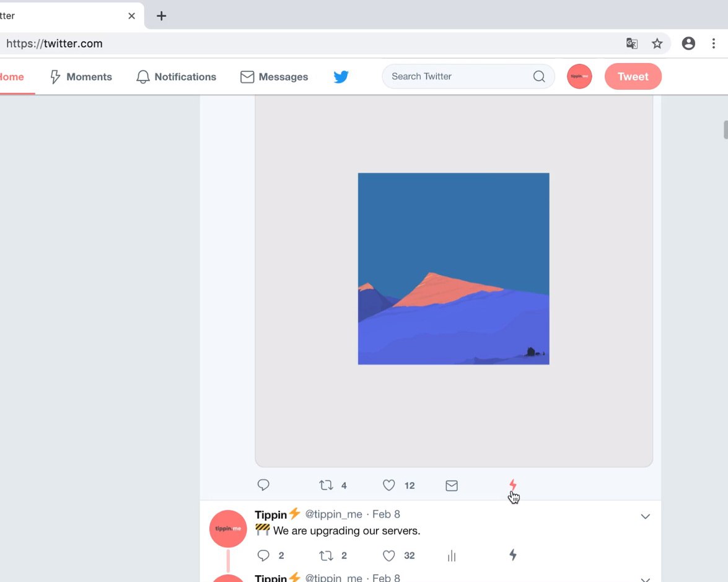The width and height of the screenshot is (728, 582).
Task: Click the blue Twitter bird logo
Action: coord(341,77)
